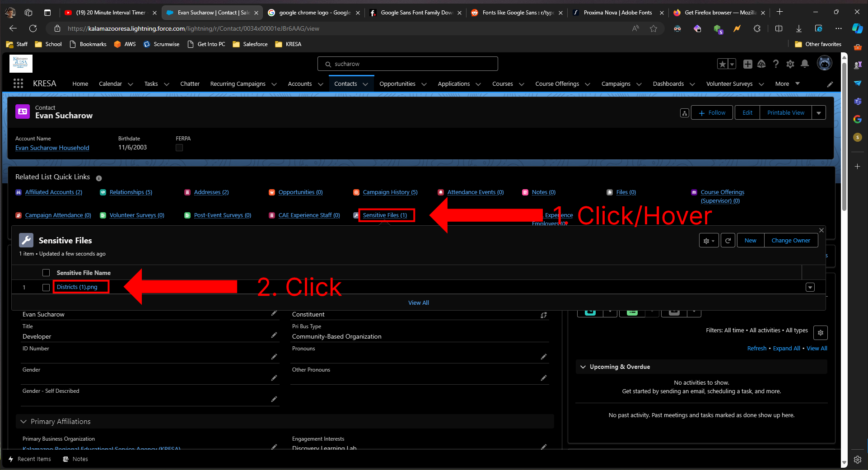
Task: Click the Favorites star icon
Action: click(x=723, y=64)
